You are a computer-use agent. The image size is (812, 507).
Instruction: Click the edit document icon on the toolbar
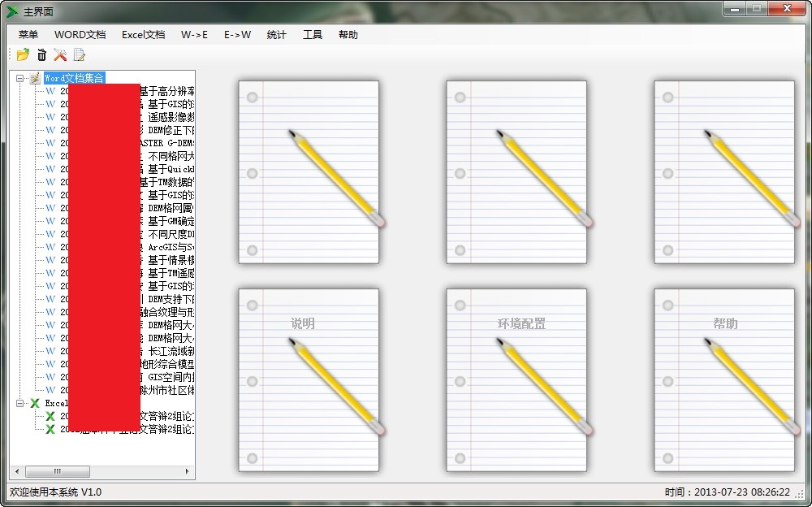coord(78,54)
